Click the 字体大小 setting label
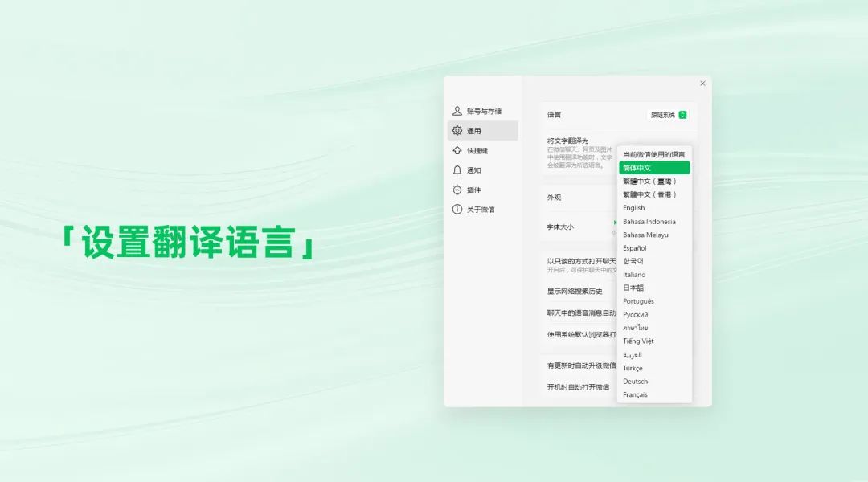Image resolution: width=868 pixels, height=482 pixels. pos(560,227)
